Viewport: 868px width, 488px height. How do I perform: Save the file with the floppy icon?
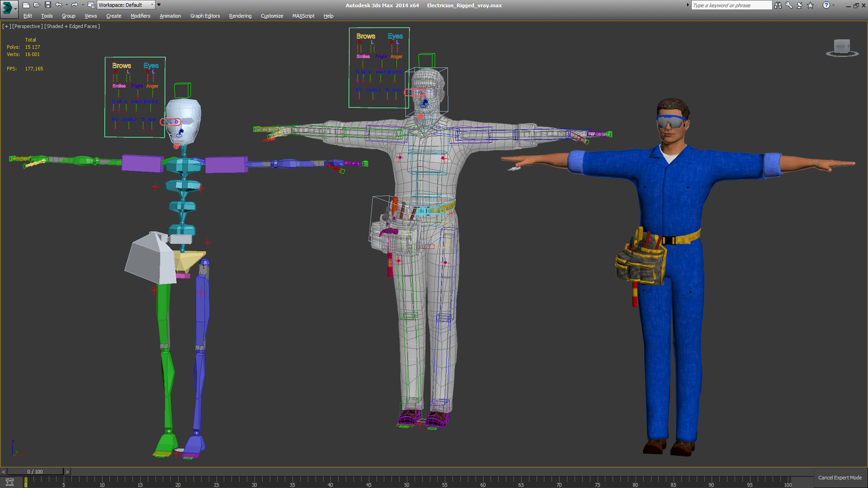[48, 5]
